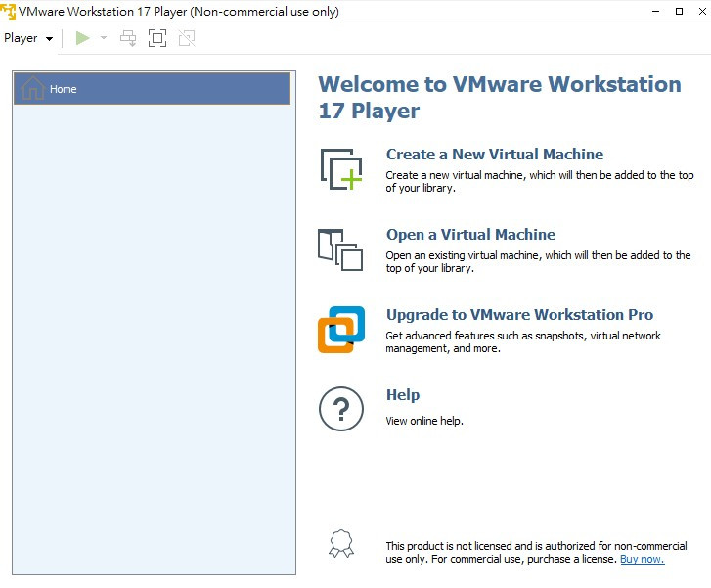The image size is (711, 588).
Task: Open the Player menu dropdown
Action: click(28, 38)
